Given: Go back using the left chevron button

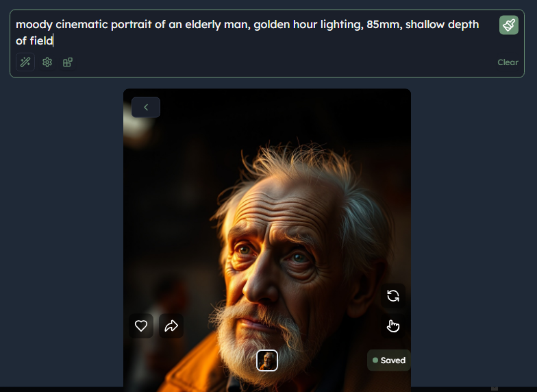Looking at the screenshot, I should click(x=146, y=107).
